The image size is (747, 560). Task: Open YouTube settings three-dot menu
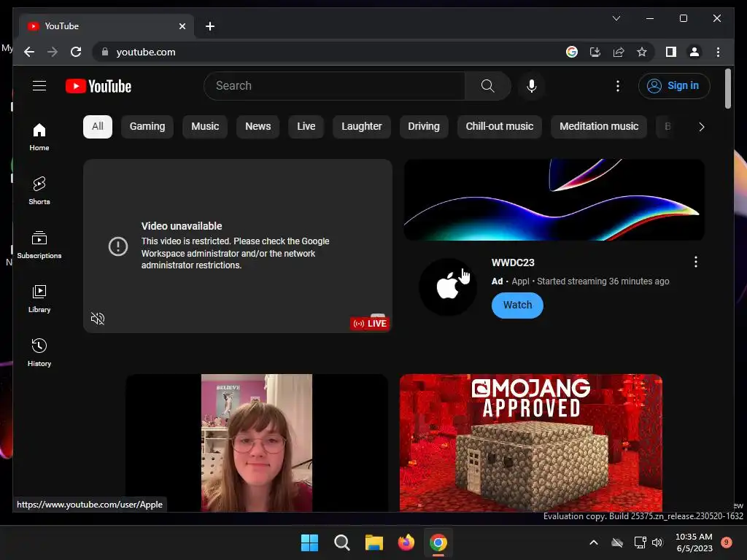point(617,86)
